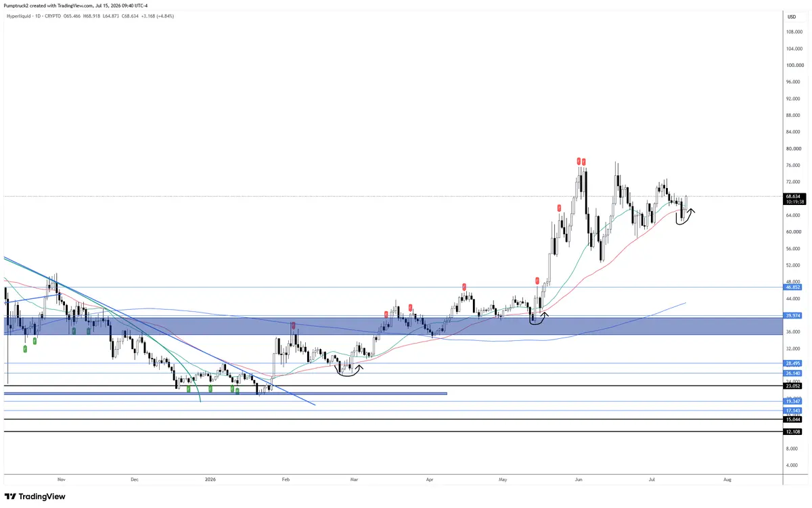Click the Dec label on time axis
Screen dimensions: 812x508
(x=134, y=480)
